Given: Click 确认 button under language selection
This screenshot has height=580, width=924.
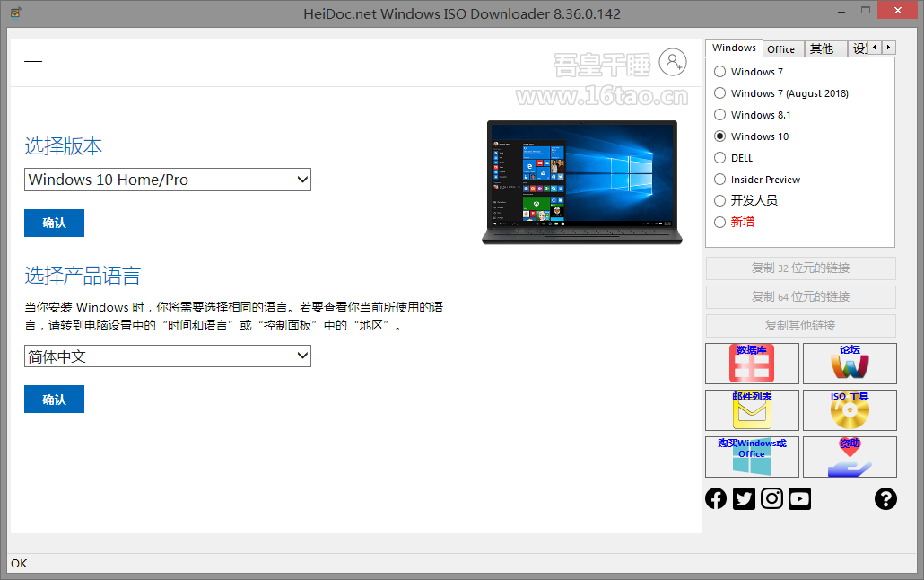Looking at the screenshot, I should (x=54, y=400).
